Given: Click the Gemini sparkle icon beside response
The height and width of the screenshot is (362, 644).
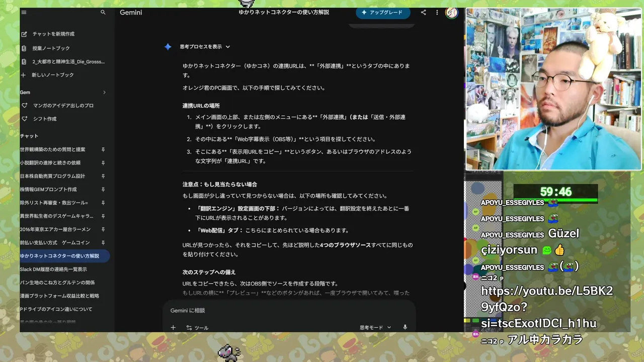Looking at the screenshot, I should click(x=168, y=47).
